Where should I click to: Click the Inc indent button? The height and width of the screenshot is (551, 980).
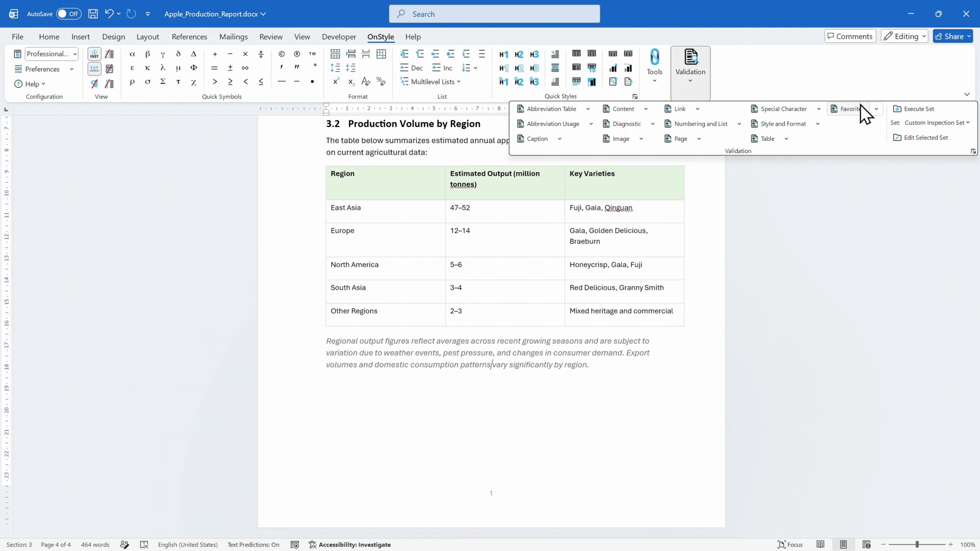(442, 68)
